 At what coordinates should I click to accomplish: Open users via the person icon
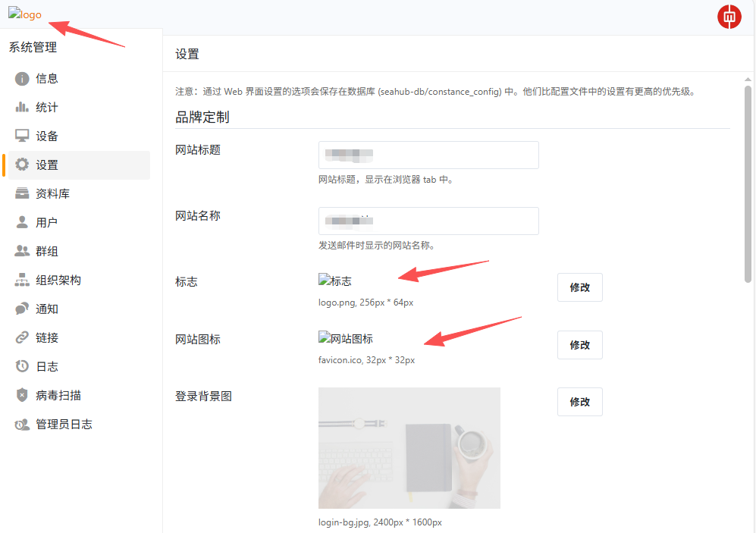22,223
